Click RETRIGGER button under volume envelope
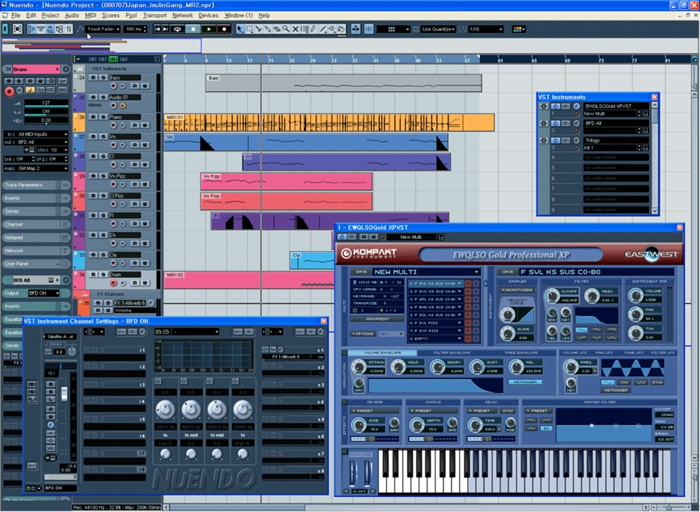The image size is (700, 512). pos(525,382)
